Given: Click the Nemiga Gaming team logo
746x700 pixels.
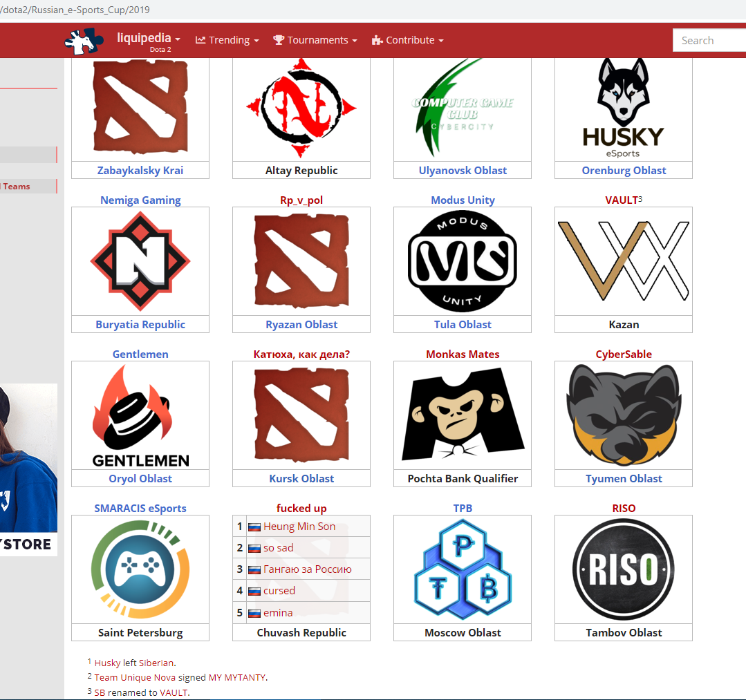Looking at the screenshot, I should (140, 261).
